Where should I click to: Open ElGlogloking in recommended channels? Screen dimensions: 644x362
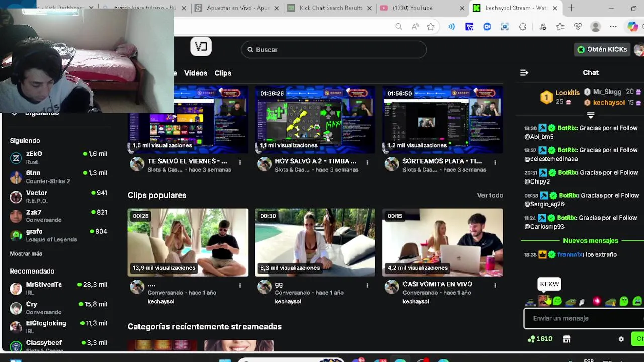coord(58,327)
